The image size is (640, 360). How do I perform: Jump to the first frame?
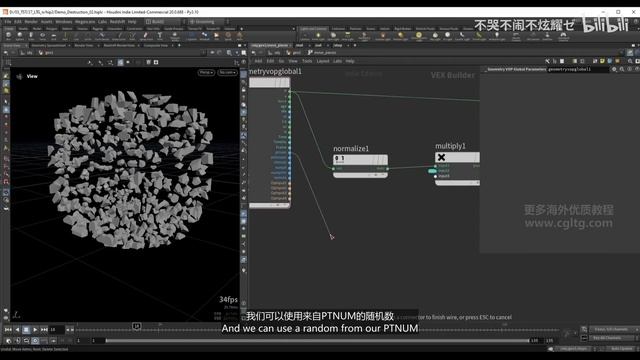pos(8,329)
